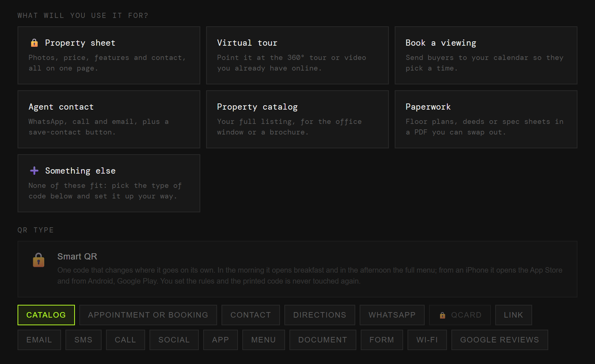The height and width of the screenshot is (364, 595).
Task: Click the 'One code that changes' description
Action: [x=310, y=276]
